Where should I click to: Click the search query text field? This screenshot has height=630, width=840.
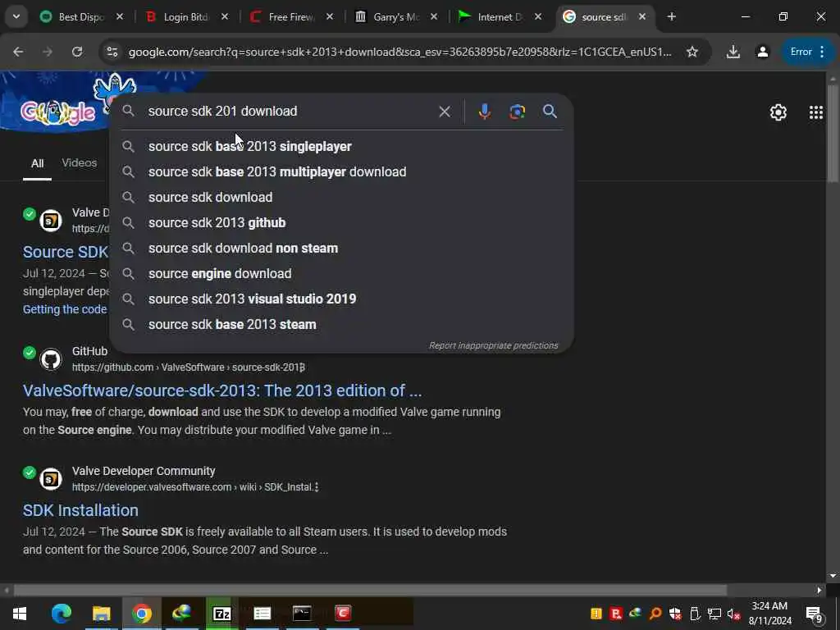click(x=290, y=112)
